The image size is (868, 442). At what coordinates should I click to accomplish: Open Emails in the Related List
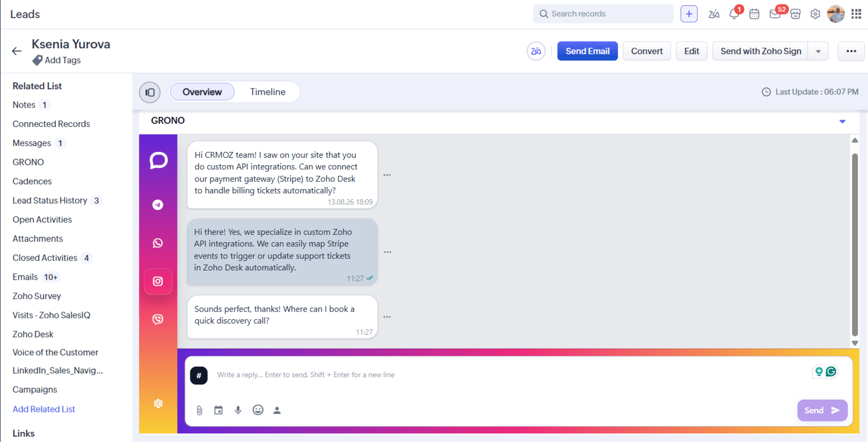(25, 277)
